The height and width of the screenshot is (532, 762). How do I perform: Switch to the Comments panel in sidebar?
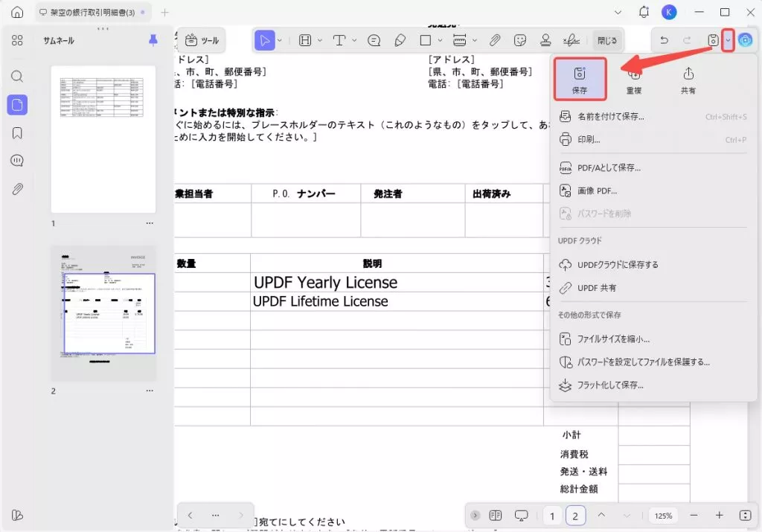(x=17, y=160)
